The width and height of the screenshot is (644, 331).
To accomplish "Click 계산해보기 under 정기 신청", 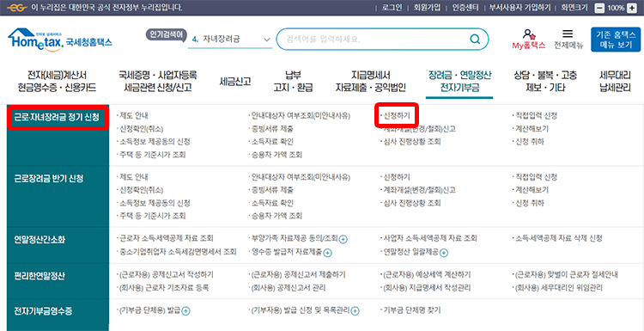I will [x=531, y=129].
